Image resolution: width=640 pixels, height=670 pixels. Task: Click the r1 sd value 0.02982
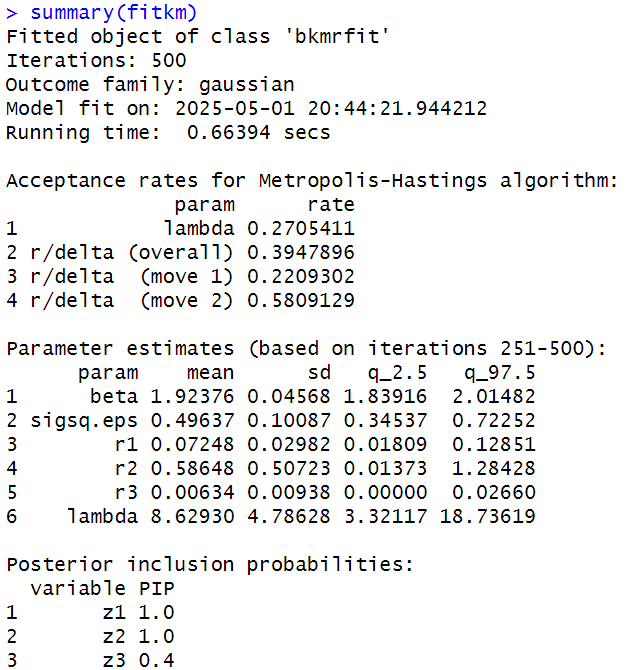(x=289, y=444)
